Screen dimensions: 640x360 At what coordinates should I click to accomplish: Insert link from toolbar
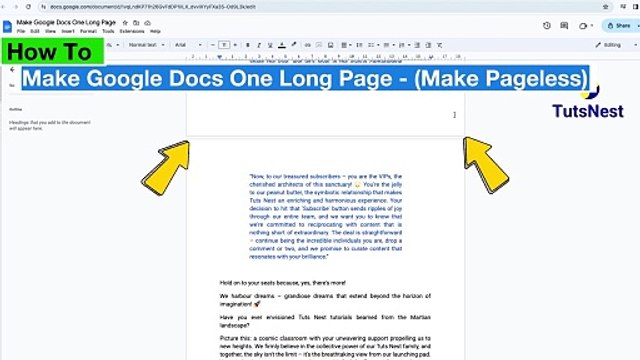pos(308,45)
